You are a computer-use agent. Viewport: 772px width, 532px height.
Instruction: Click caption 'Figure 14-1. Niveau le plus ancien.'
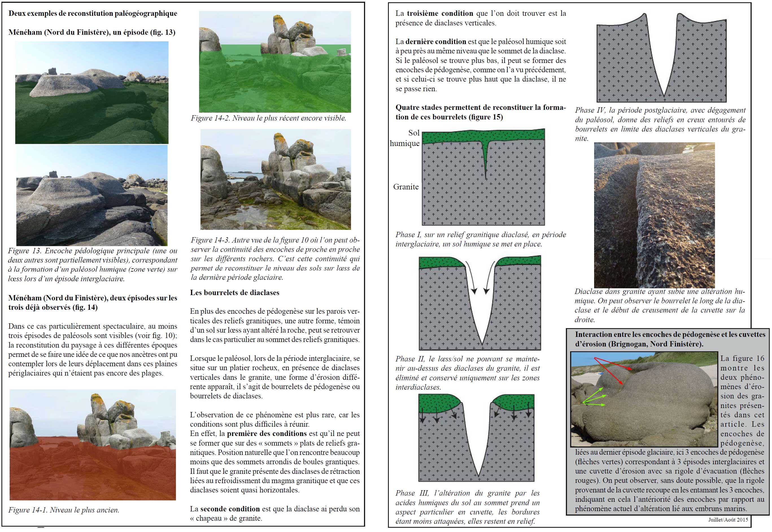pyautogui.click(x=64, y=510)
